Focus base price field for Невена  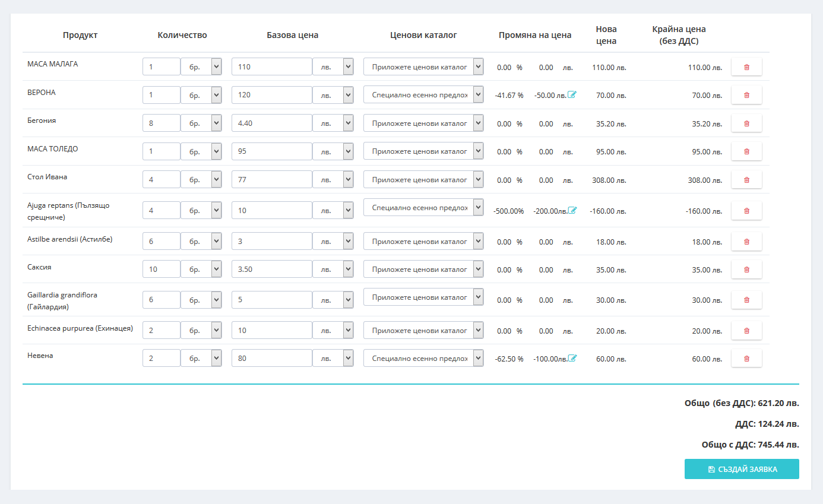tap(272, 358)
